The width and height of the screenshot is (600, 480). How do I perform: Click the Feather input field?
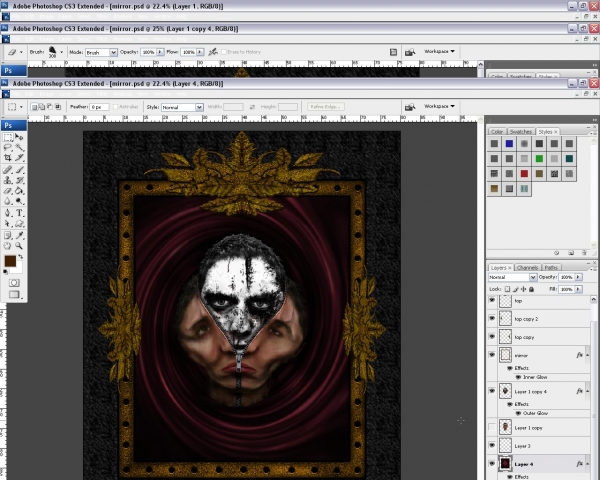99,107
